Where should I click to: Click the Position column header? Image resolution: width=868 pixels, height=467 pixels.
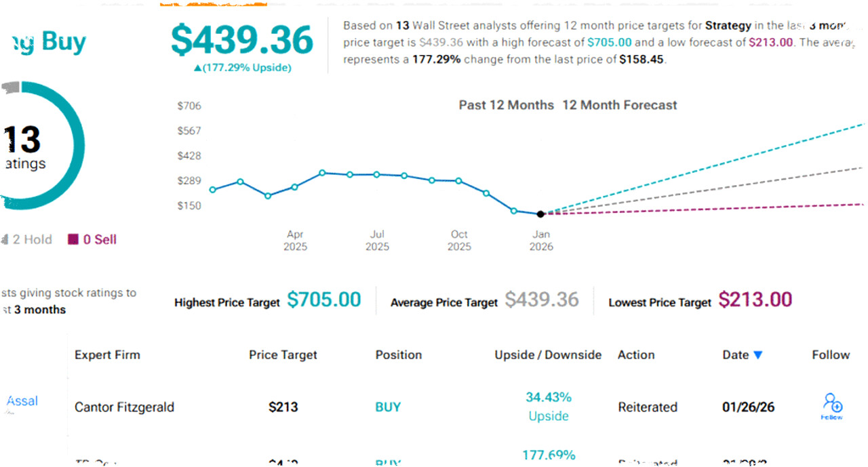tap(399, 355)
